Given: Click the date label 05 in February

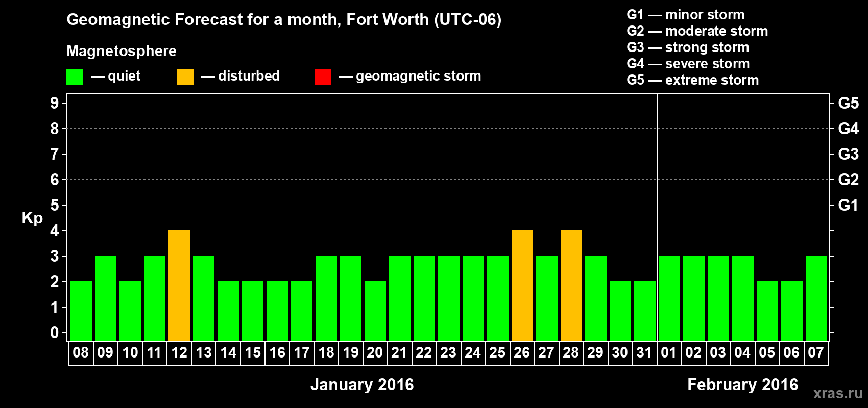Looking at the screenshot, I should 767,353.
